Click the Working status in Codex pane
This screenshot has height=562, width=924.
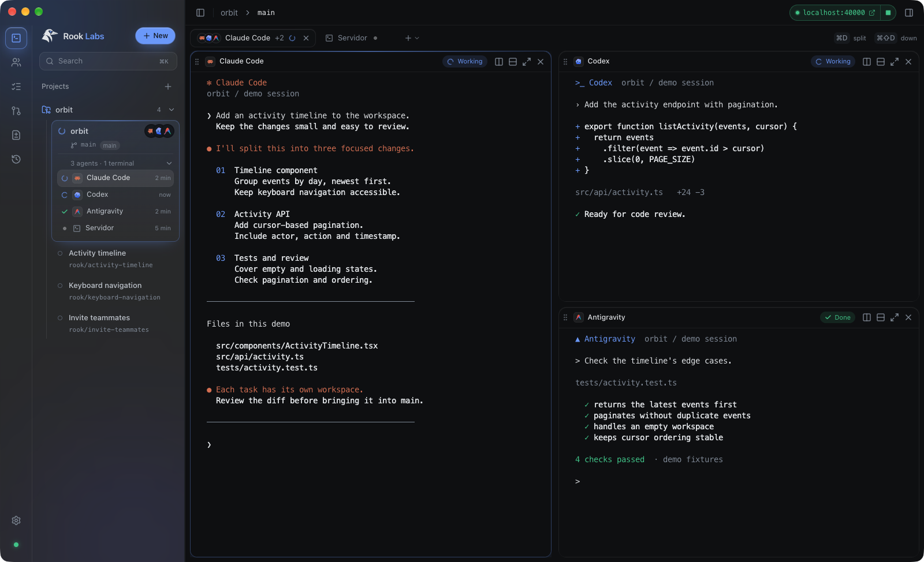[x=833, y=62]
